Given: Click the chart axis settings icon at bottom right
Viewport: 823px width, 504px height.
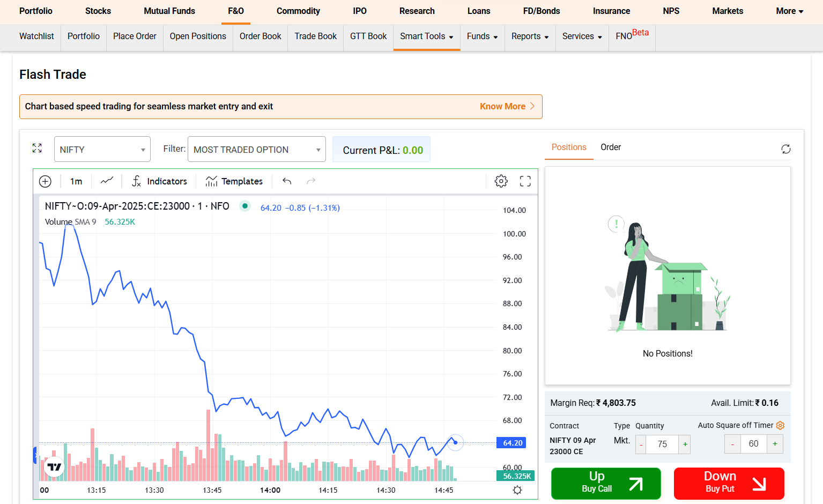Looking at the screenshot, I should click(517, 490).
